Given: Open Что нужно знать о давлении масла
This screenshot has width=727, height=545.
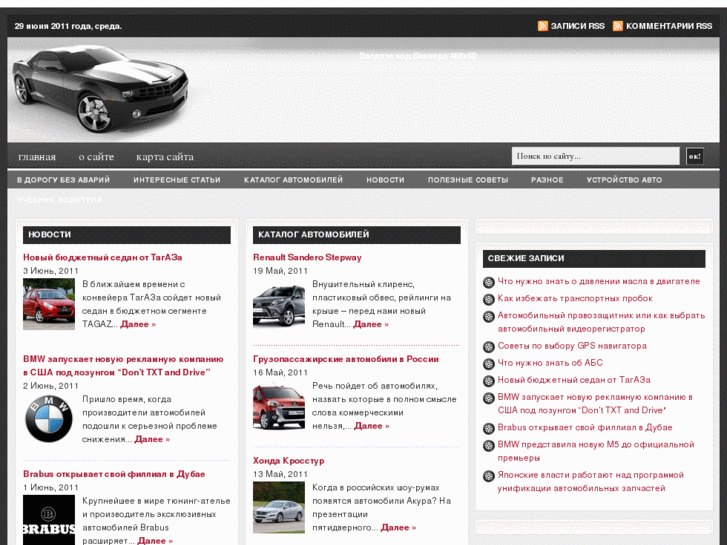Looking at the screenshot, I should pos(599,281).
